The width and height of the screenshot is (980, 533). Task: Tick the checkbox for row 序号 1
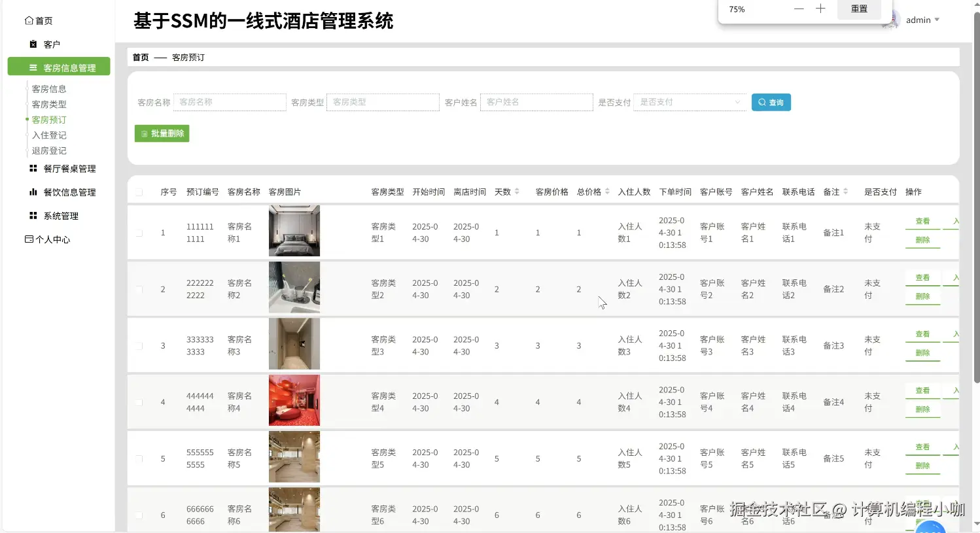(139, 232)
